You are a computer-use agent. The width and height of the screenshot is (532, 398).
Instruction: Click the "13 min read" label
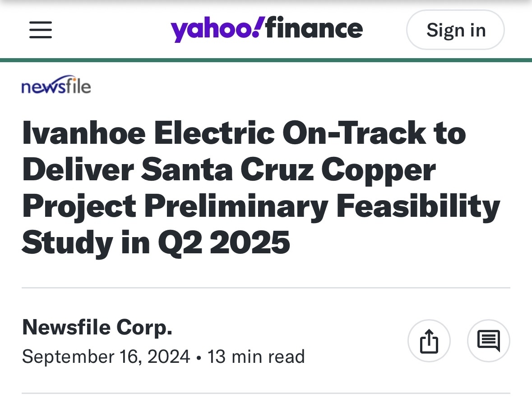pos(256,357)
